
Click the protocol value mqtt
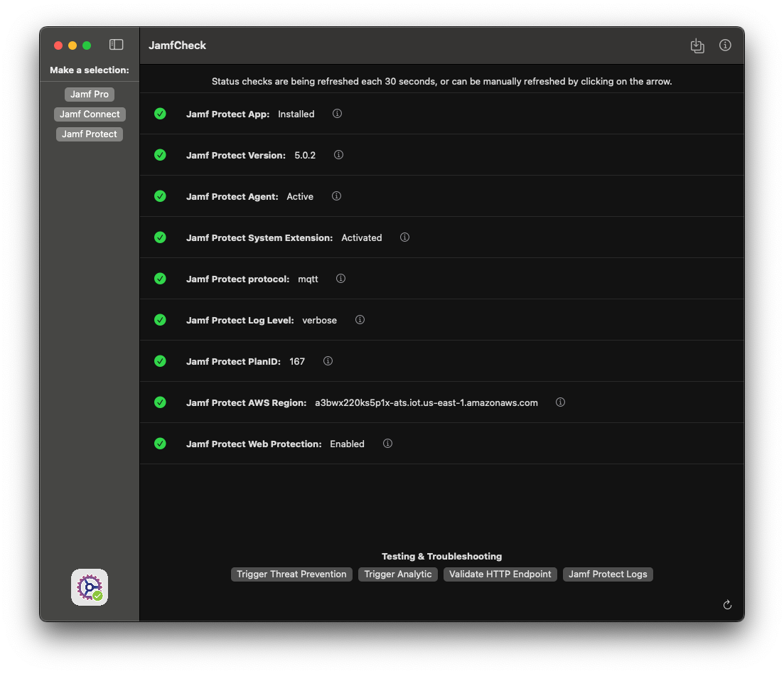[308, 279]
